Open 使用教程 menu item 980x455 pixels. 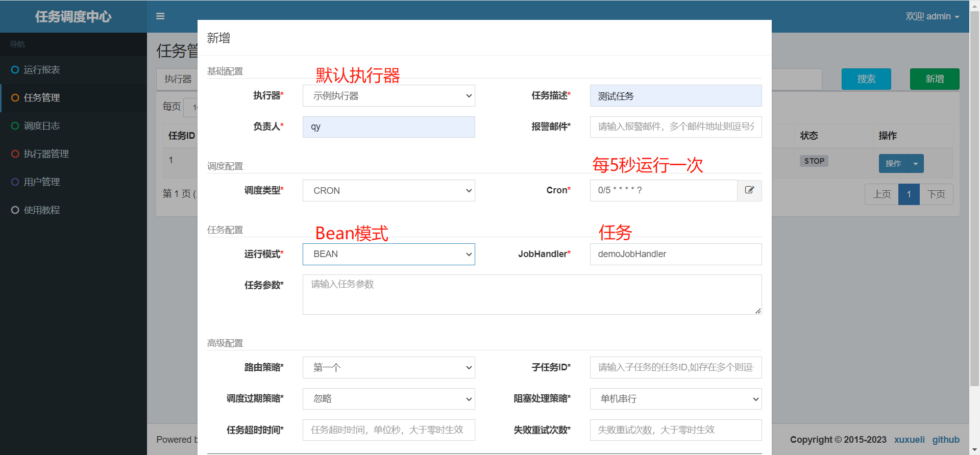pyautogui.click(x=73, y=210)
